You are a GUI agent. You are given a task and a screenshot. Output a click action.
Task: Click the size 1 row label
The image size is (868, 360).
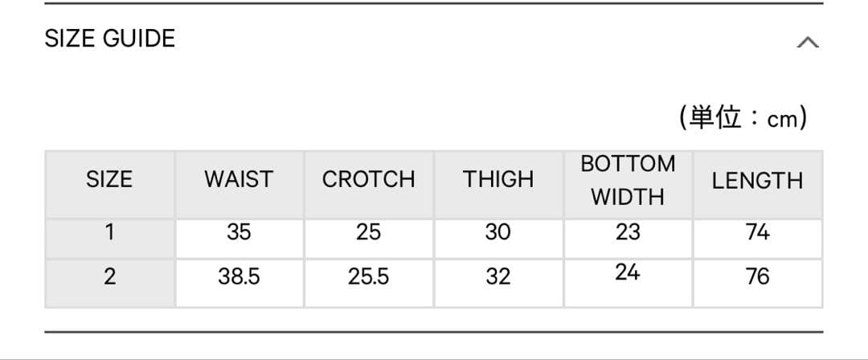(x=109, y=233)
